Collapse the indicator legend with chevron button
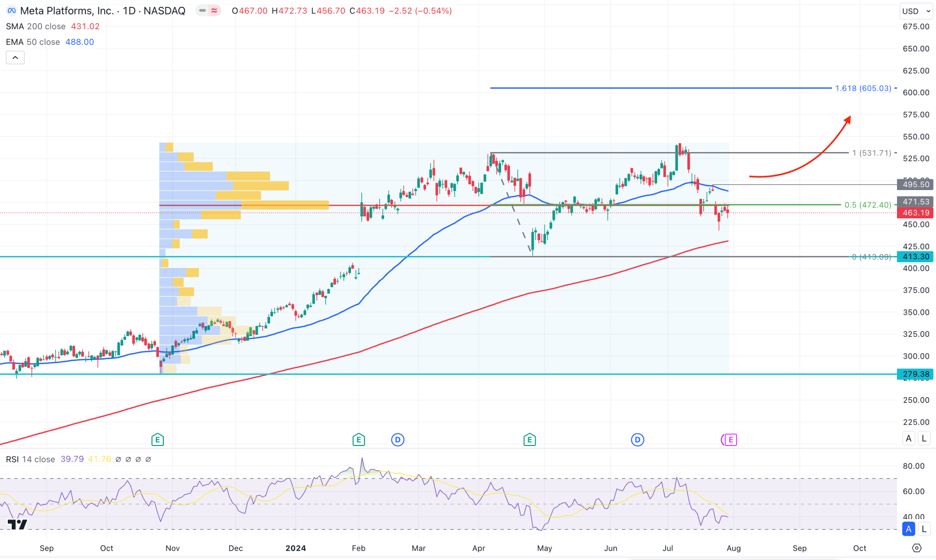The image size is (936, 560). pos(15,58)
